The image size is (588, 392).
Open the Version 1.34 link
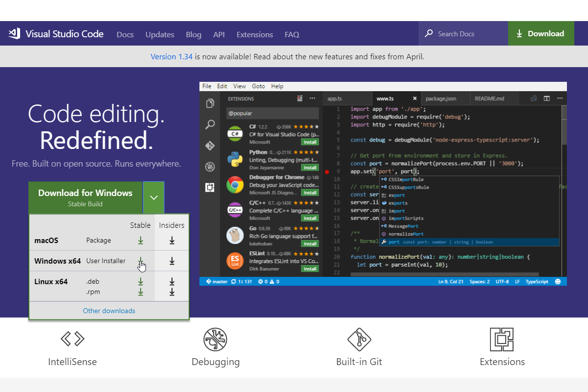[171, 57]
